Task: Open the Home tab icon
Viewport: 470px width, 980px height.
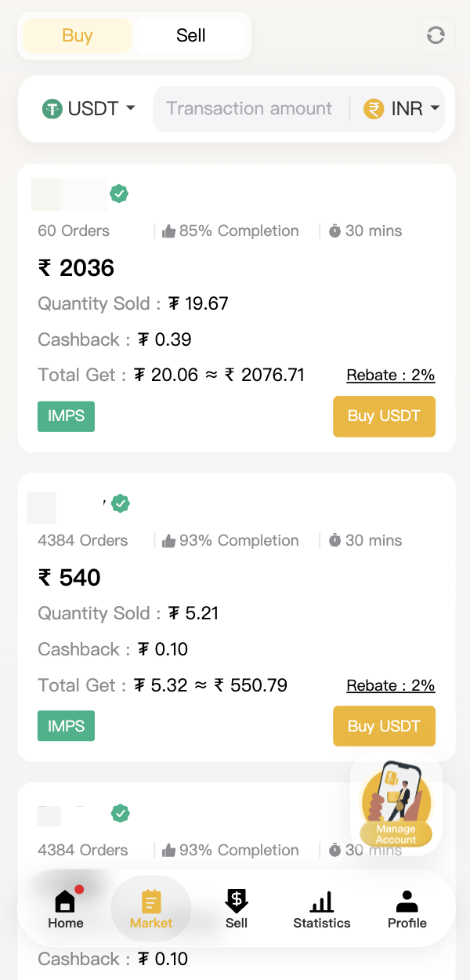Action: [x=65, y=901]
